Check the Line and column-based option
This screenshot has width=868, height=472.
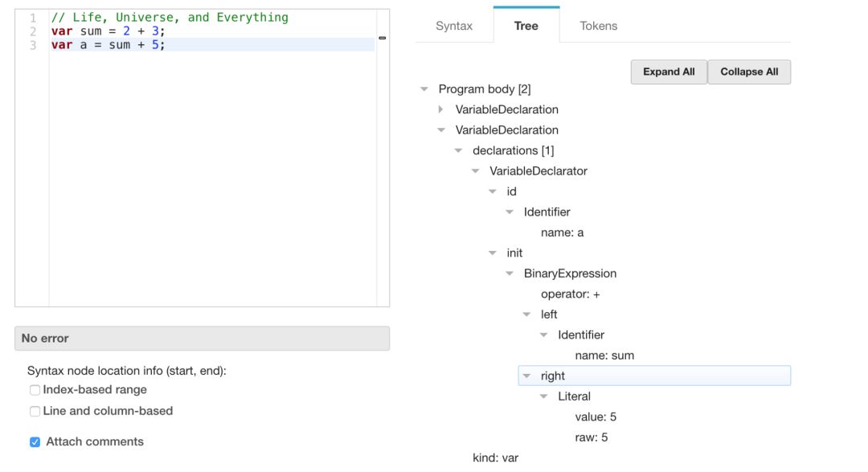(x=33, y=410)
